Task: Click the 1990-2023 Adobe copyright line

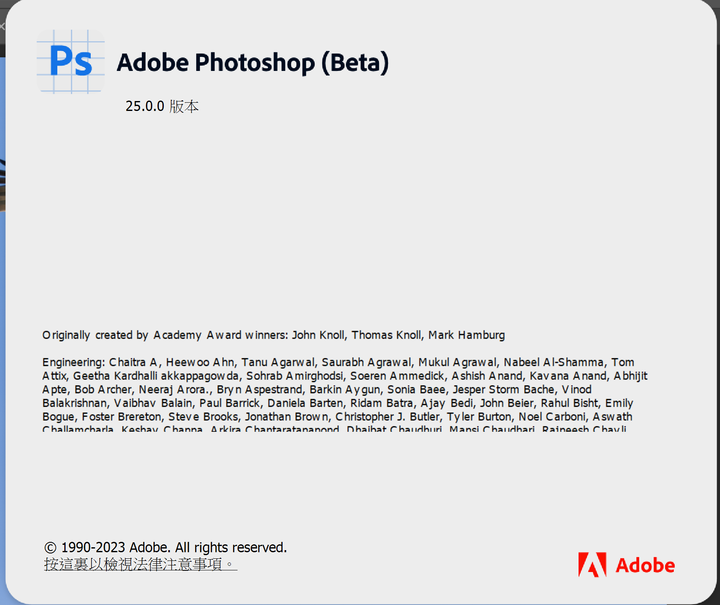Action: pyautogui.click(x=165, y=547)
